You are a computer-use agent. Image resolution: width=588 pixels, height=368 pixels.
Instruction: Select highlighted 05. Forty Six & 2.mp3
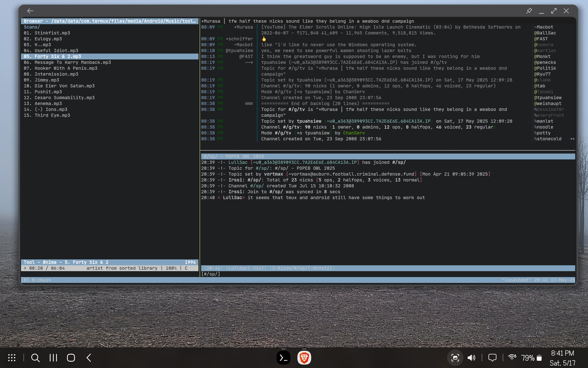(x=110, y=57)
